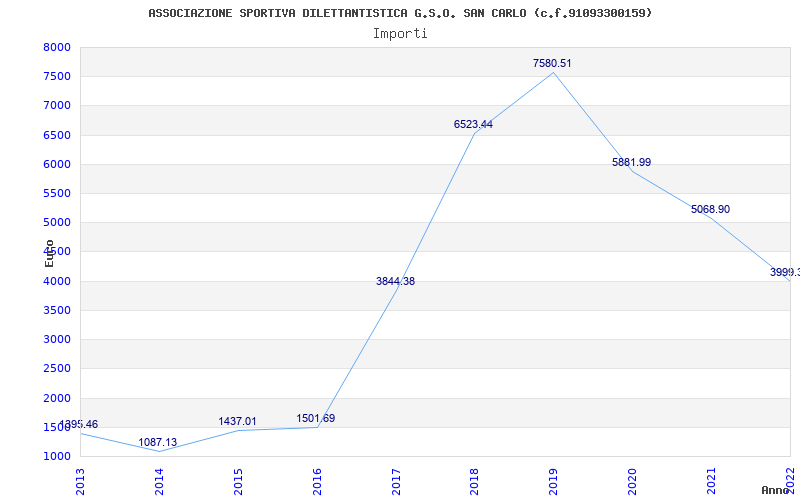Screen dimensions: 800x500
Task: Click y-axis tick label 1000
Action: coord(57,456)
